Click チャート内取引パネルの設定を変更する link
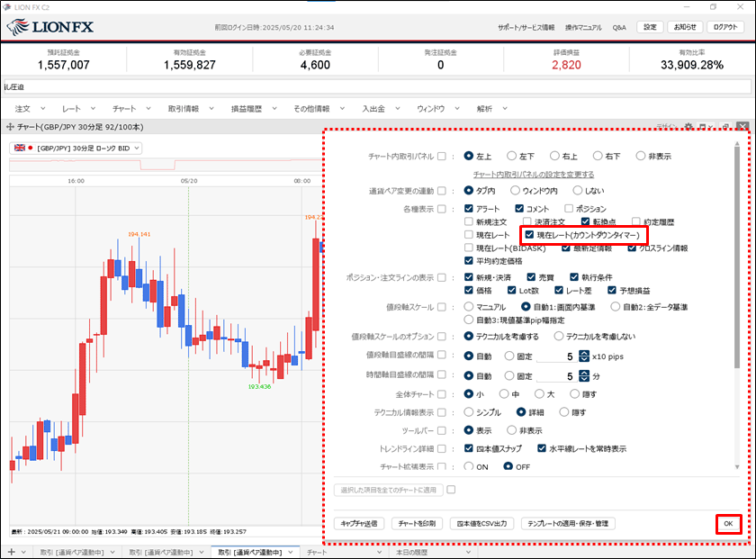Screen dimensions: 756x559 (x=533, y=174)
